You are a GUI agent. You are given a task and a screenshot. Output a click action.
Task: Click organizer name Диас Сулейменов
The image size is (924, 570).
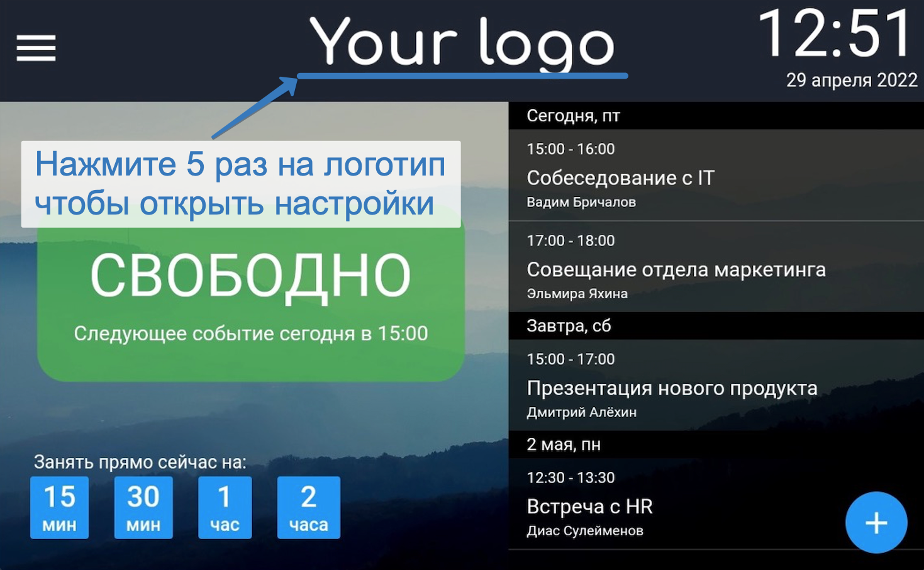click(585, 531)
